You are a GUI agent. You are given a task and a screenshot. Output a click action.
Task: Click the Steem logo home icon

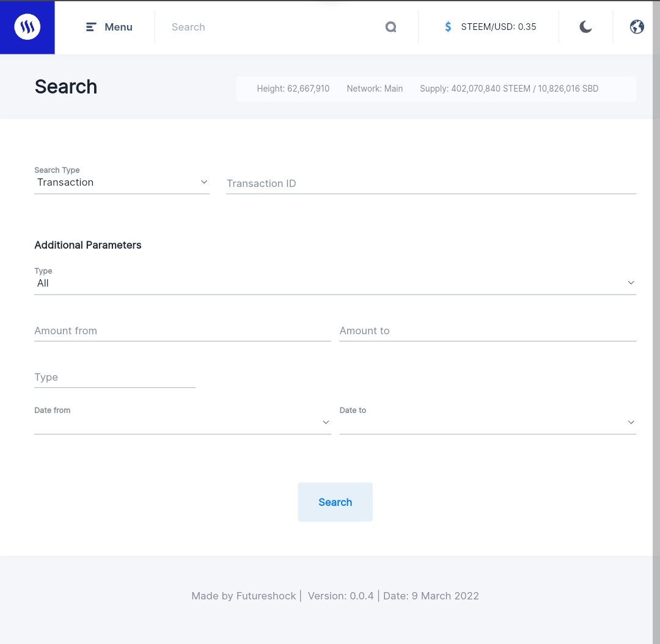click(x=28, y=27)
